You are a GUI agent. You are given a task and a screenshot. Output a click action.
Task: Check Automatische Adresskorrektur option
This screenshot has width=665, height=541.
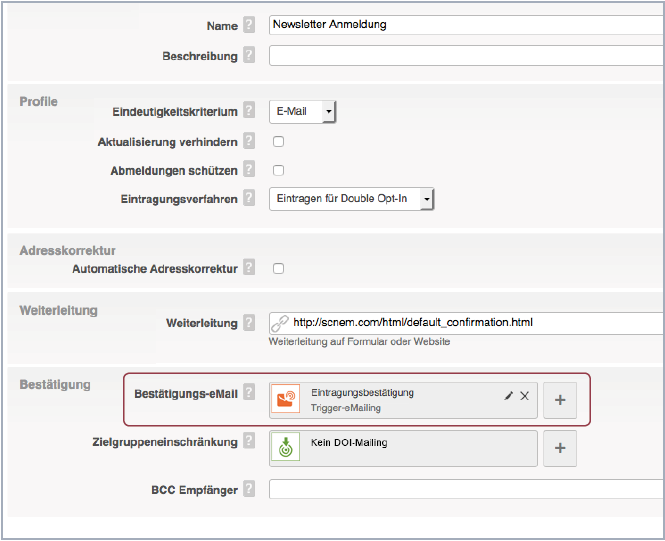279,268
